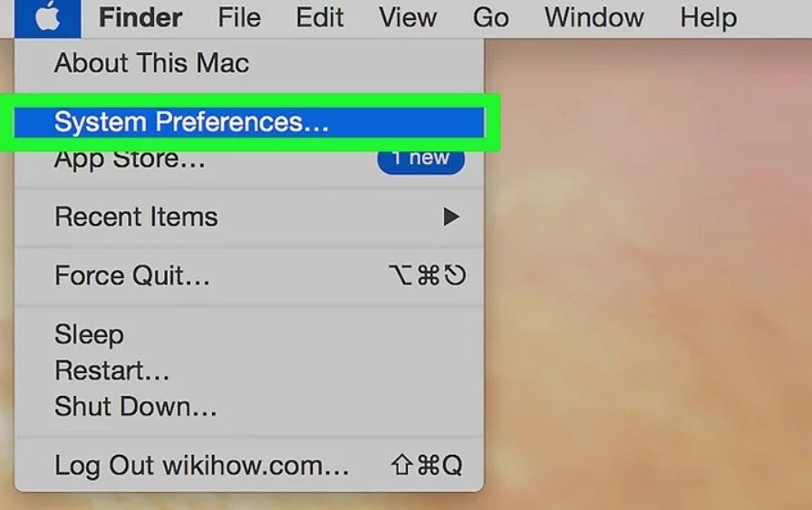This screenshot has width=812, height=510.
Task: Choose Force Quit from the menu
Action: [x=249, y=275]
